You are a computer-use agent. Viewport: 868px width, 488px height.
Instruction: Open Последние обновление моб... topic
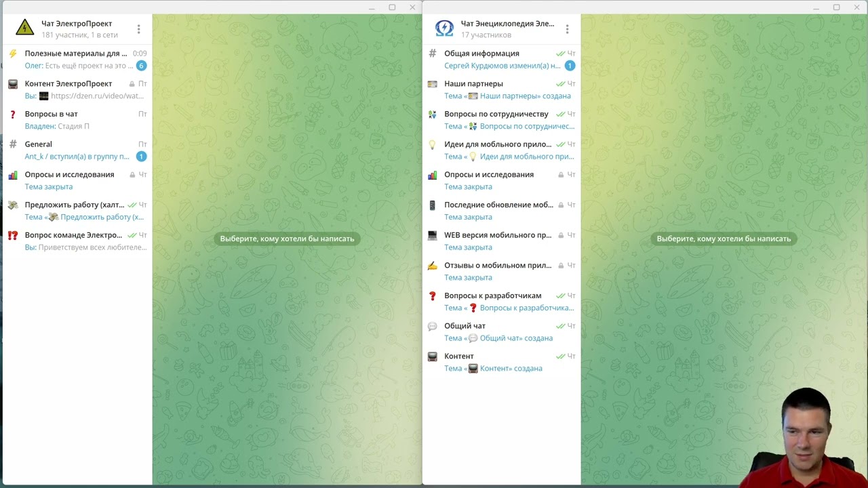click(x=501, y=211)
